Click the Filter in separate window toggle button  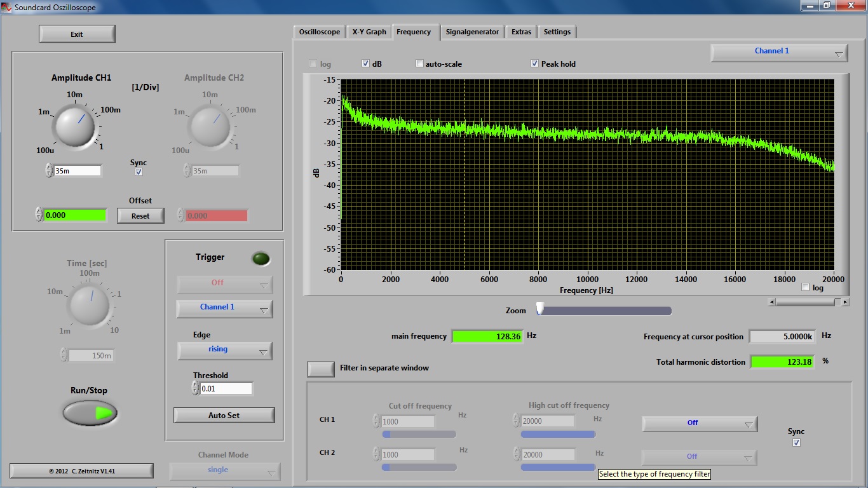320,369
